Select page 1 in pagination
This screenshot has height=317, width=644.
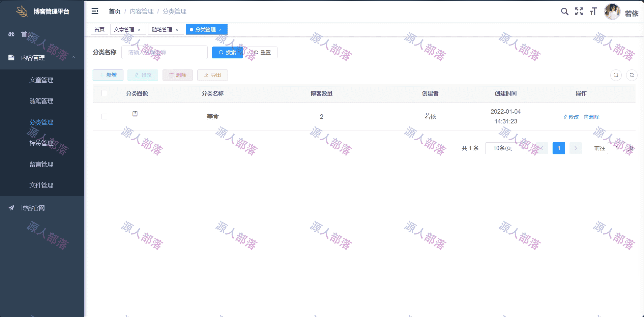pos(559,148)
